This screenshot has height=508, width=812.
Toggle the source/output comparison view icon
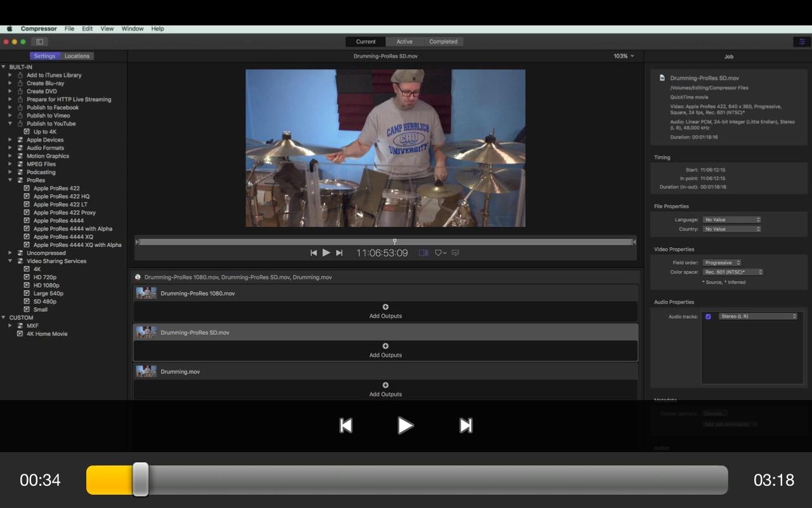coord(423,253)
